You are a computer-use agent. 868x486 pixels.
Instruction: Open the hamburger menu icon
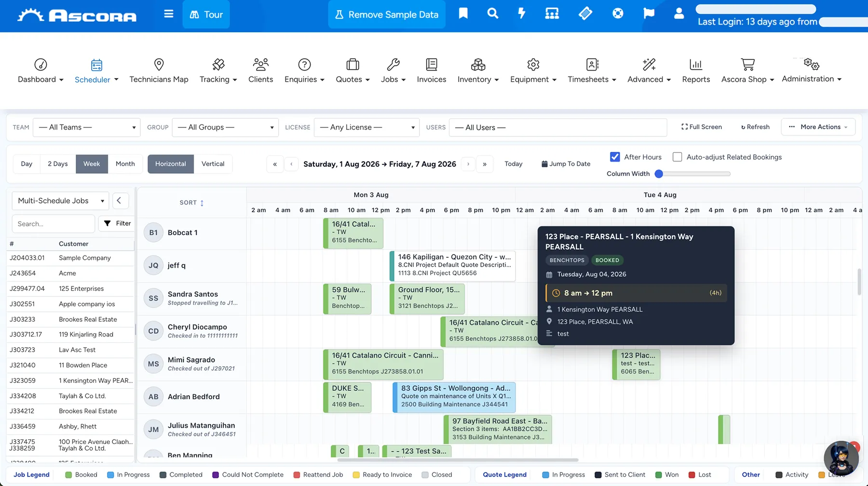(x=168, y=14)
